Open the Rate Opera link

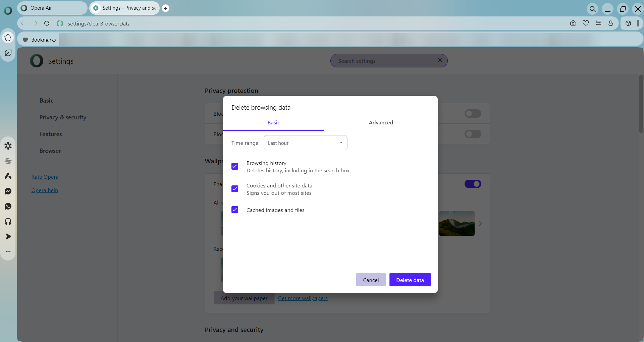point(45,177)
